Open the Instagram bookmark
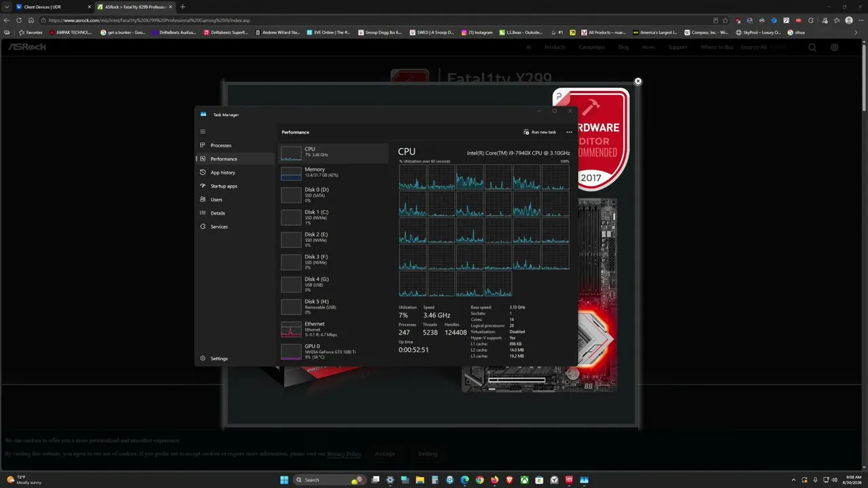 pyautogui.click(x=477, y=33)
